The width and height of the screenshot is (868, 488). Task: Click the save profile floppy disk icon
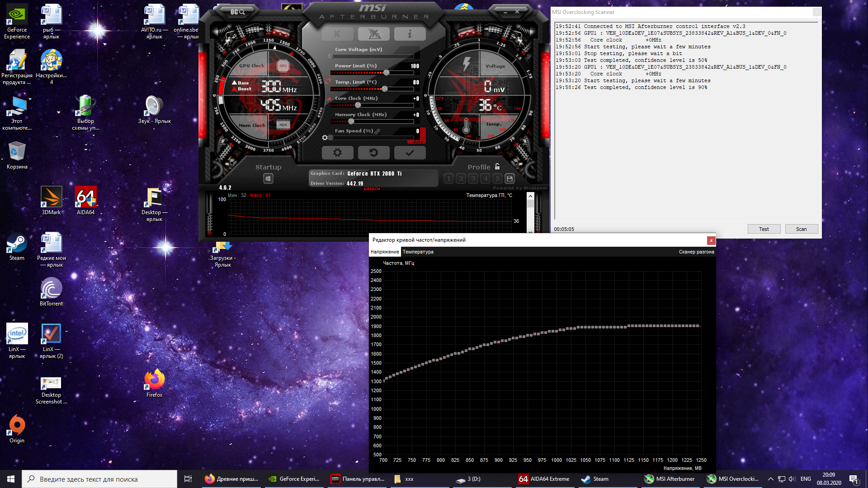tap(509, 178)
